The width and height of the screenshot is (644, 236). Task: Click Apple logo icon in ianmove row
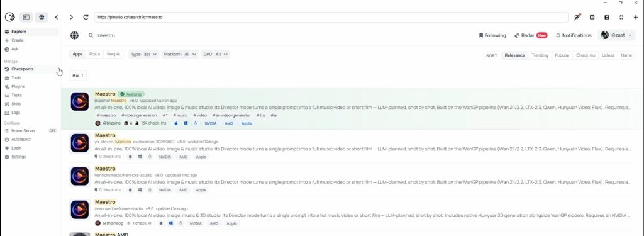click(x=161, y=223)
